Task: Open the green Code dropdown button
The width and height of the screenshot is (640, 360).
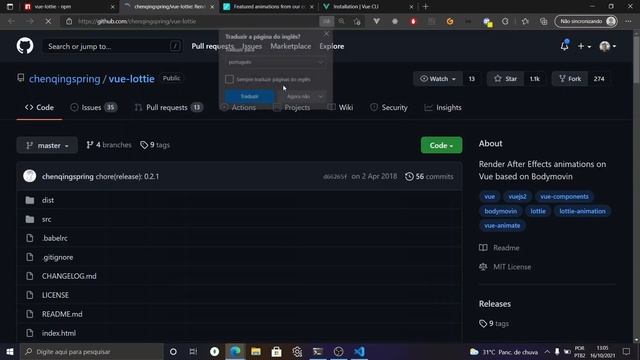Action: 441,145
